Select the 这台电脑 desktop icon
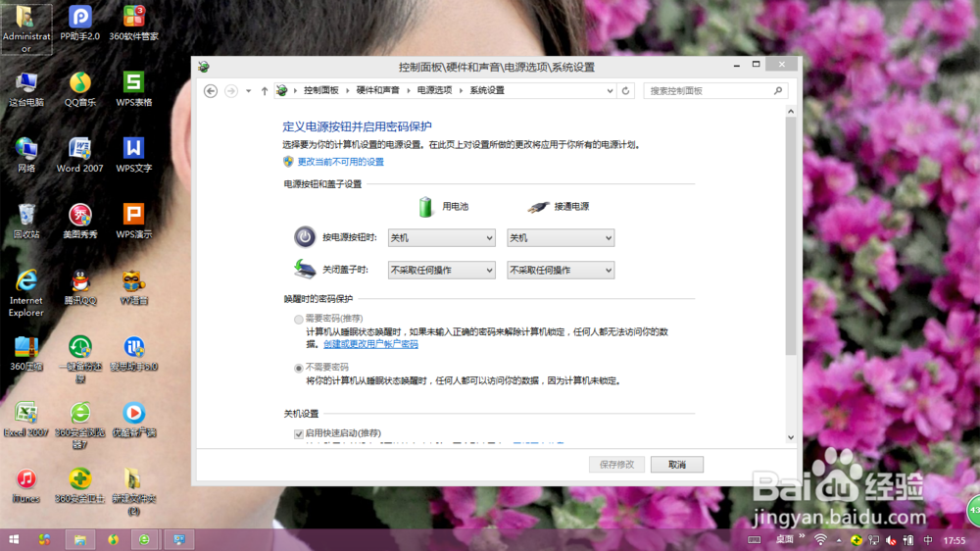Image resolution: width=980 pixels, height=551 pixels. [26, 89]
